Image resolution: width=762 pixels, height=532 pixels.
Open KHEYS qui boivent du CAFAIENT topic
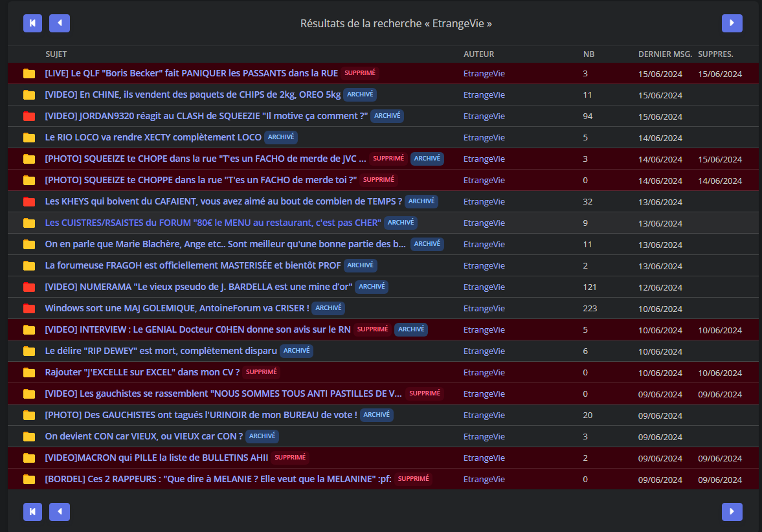pyautogui.click(x=223, y=202)
